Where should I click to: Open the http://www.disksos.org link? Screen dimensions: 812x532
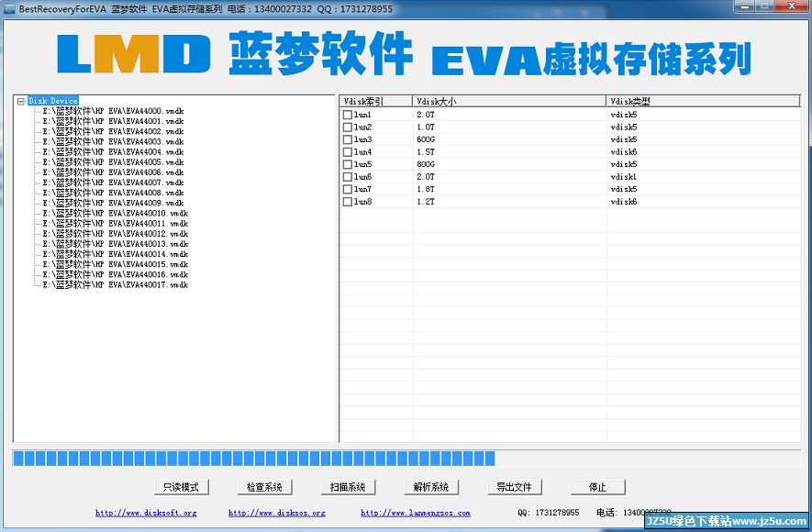point(277,513)
